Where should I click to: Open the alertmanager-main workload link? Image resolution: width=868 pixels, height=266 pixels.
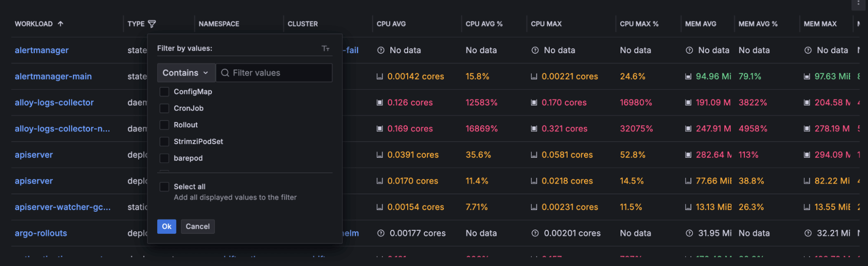pos(53,76)
